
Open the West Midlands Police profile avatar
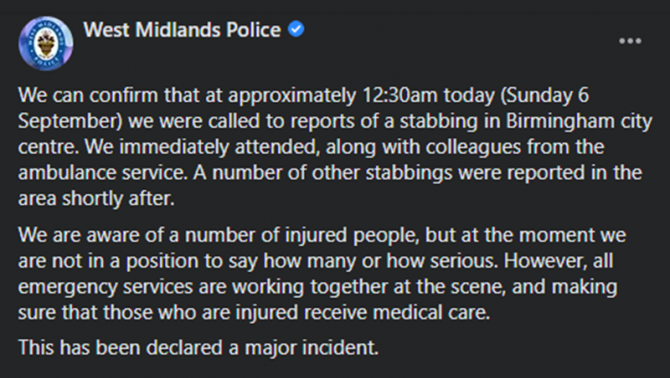(x=46, y=43)
